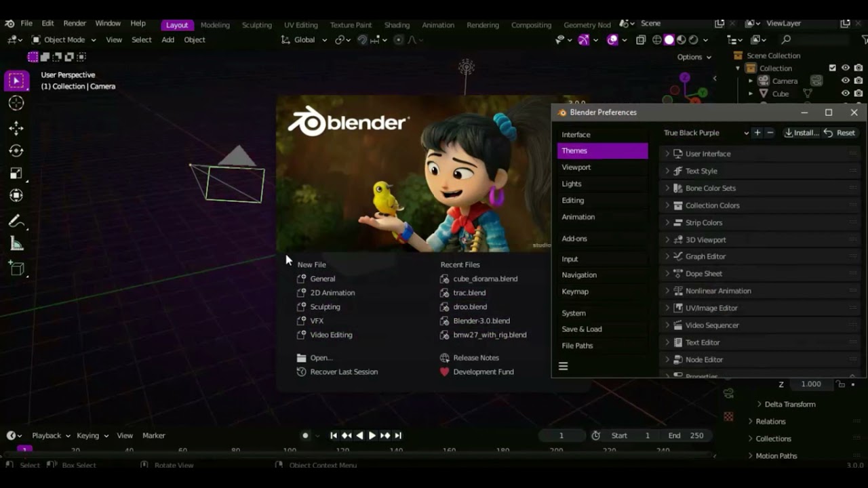868x488 pixels.
Task: Click the Z scale field showing 1.000
Action: (x=810, y=384)
